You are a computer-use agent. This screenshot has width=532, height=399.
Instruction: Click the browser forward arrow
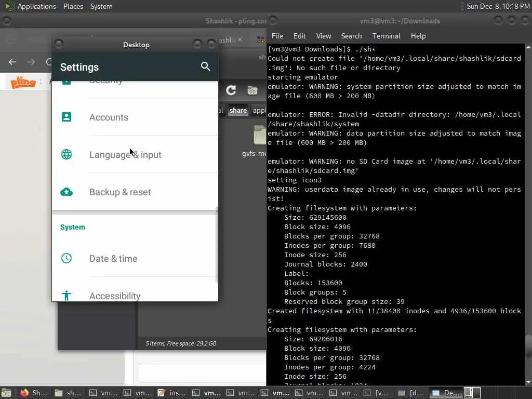point(31,62)
